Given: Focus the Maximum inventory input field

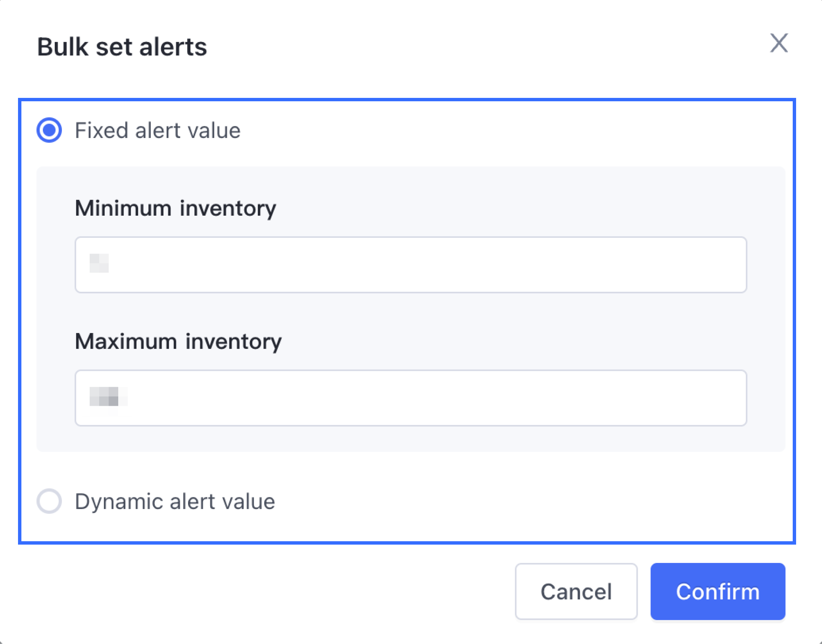Looking at the screenshot, I should point(410,398).
